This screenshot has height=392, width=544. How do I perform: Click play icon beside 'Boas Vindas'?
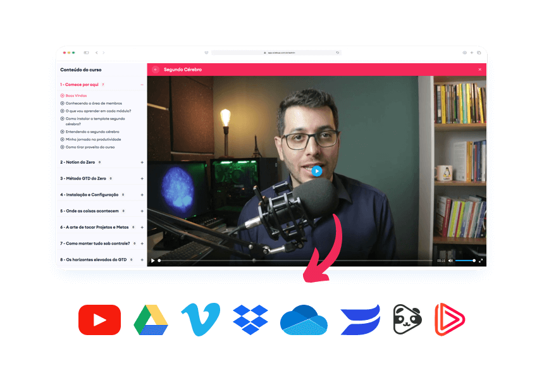[62, 95]
